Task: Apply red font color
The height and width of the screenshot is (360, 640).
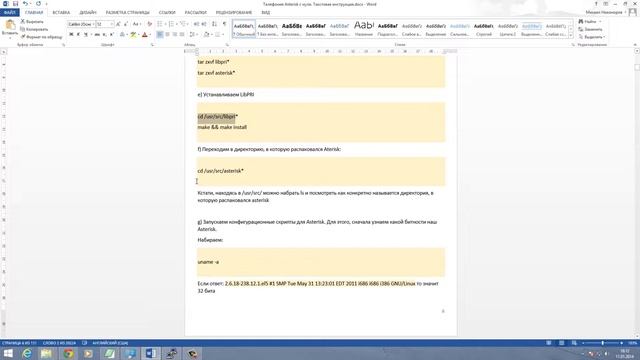Action: pyautogui.click(x=144, y=35)
